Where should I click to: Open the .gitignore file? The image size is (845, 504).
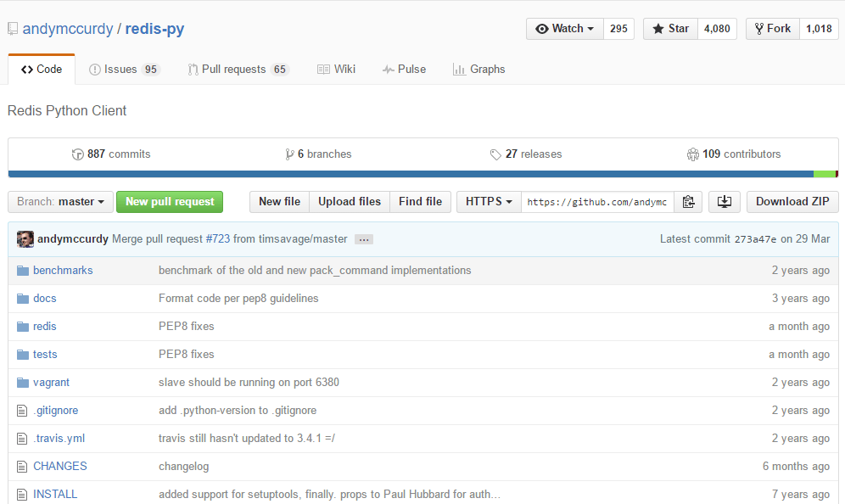tap(55, 410)
